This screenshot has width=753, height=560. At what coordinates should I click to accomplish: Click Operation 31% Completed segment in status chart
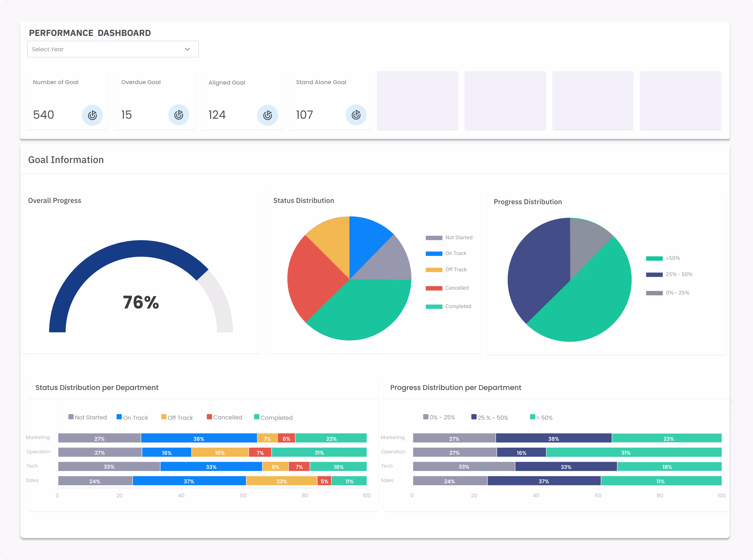319,452
